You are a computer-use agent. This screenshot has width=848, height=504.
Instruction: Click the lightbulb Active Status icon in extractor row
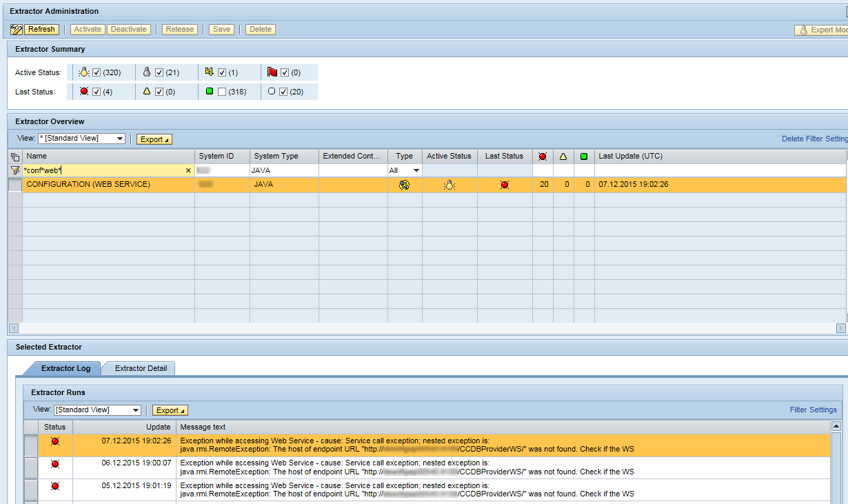[450, 185]
